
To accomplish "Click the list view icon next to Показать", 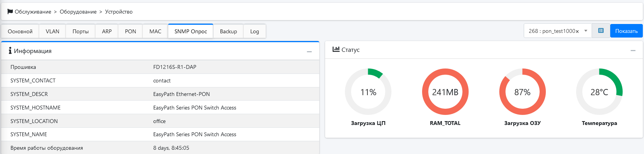I will [601, 31].
